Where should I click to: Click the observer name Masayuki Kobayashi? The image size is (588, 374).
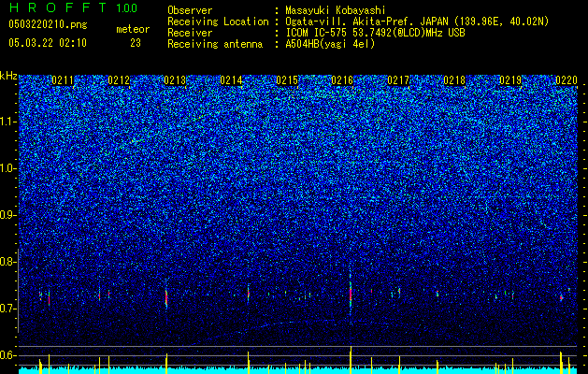(x=336, y=10)
